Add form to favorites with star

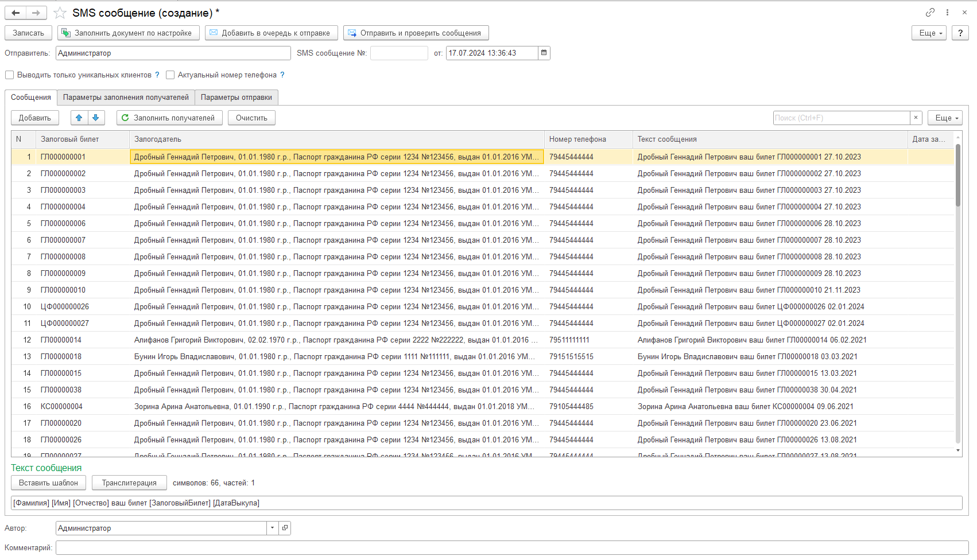(60, 13)
